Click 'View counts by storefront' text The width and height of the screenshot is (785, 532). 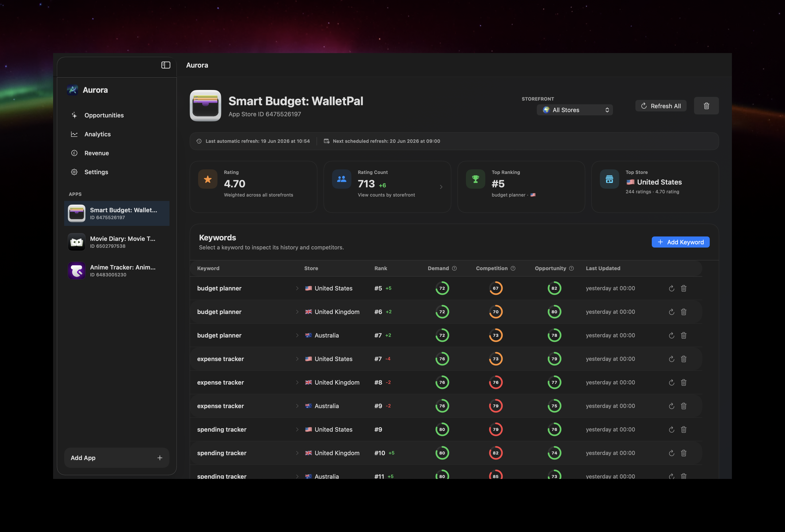(x=386, y=195)
